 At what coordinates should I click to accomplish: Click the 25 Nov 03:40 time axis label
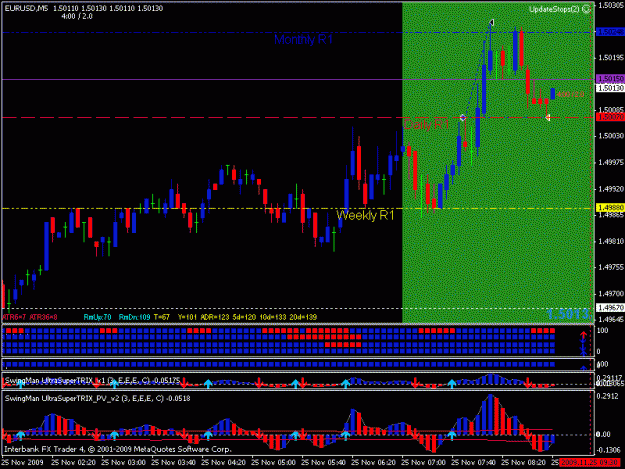click(173, 463)
